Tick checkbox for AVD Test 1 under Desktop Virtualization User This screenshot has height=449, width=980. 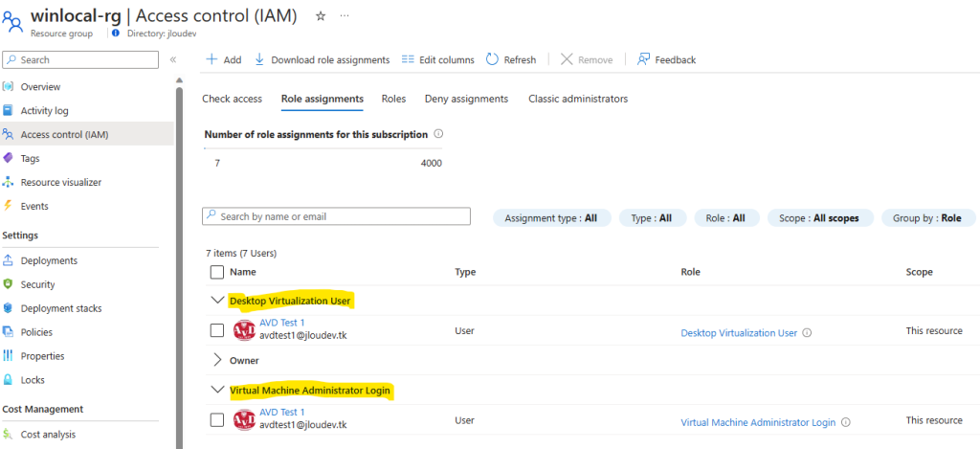click(217, 330)
